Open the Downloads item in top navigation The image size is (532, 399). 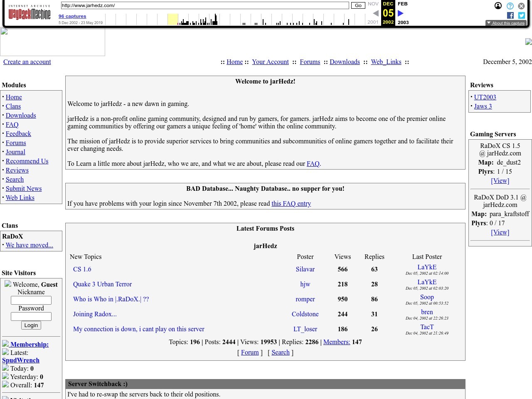[345, 62]
